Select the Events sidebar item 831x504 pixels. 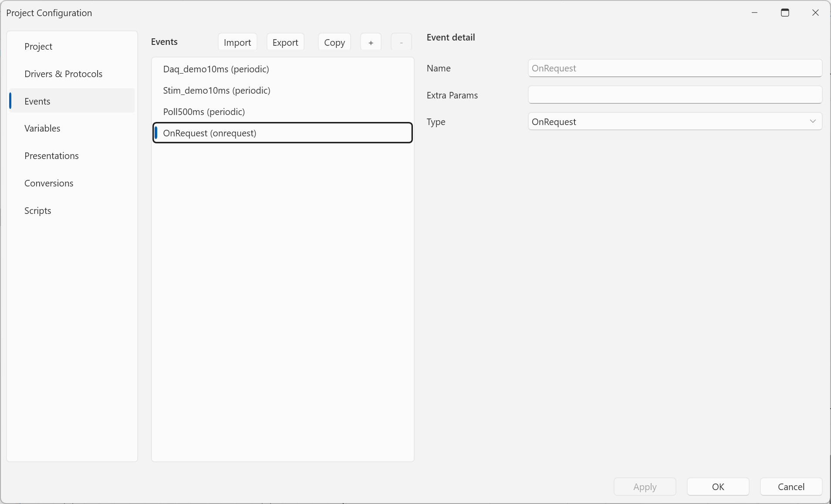pyautogui.click(x=72, y=101)
